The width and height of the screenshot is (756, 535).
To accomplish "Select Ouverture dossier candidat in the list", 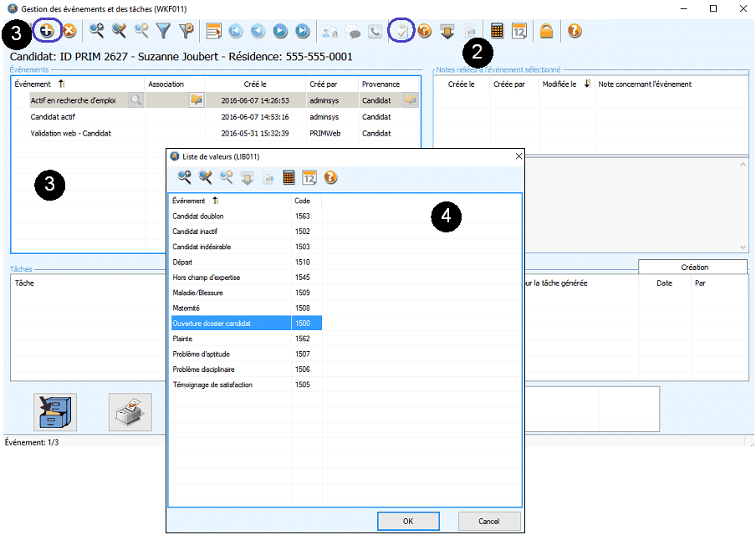I will 230,324.
